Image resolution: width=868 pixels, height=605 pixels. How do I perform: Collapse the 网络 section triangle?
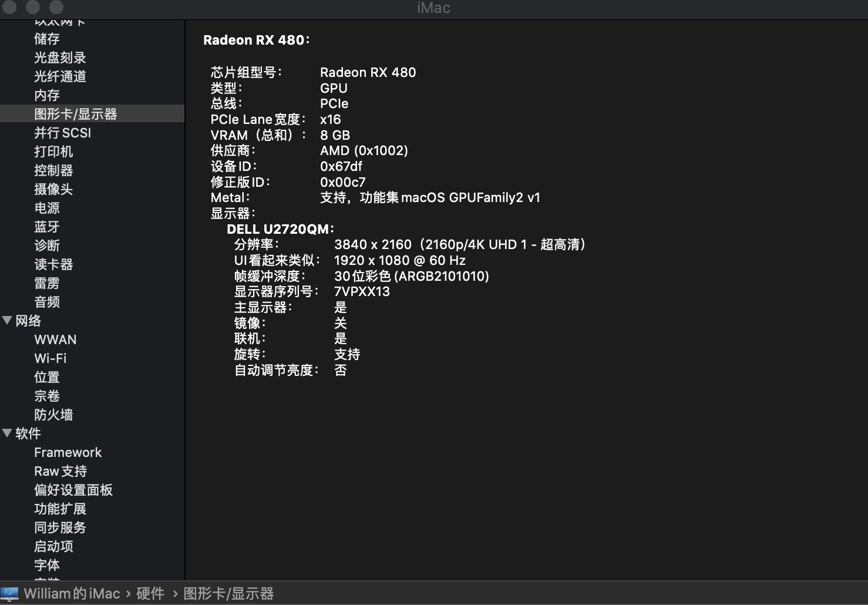8,321
